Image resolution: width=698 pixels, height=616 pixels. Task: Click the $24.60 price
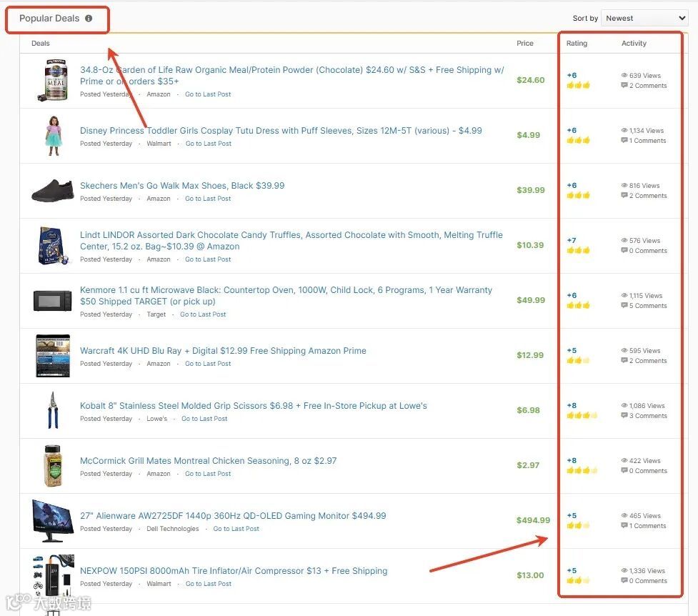click(531, 80)
